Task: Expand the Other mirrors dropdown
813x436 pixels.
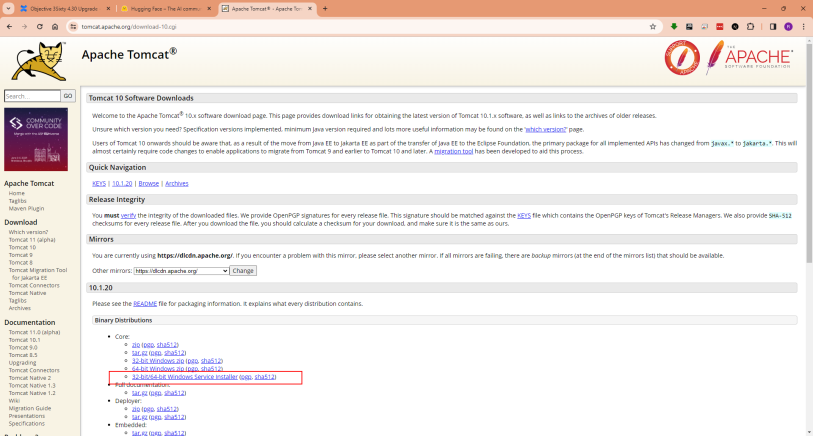Action: pos(180,271)
